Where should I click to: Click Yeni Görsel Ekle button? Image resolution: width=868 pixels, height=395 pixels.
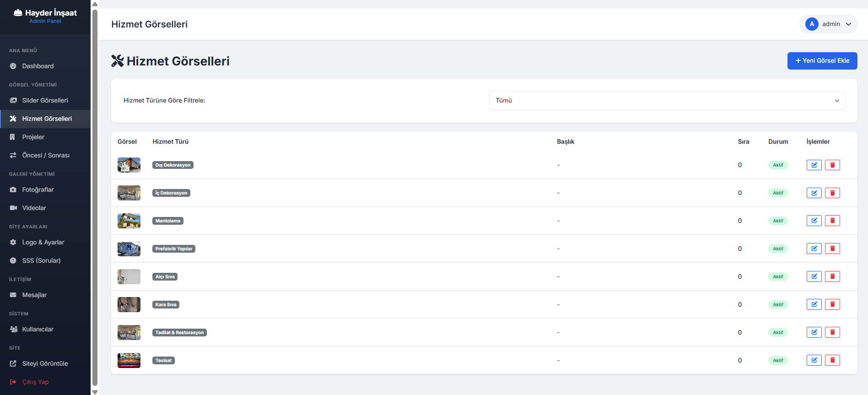(x=822, y=61)
